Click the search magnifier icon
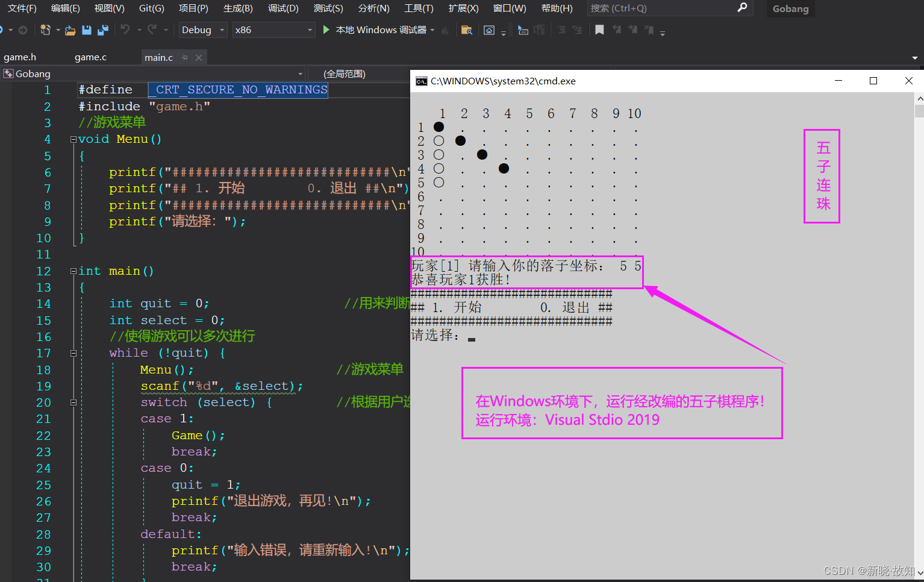Screen dimensions: 924x582 742,7
